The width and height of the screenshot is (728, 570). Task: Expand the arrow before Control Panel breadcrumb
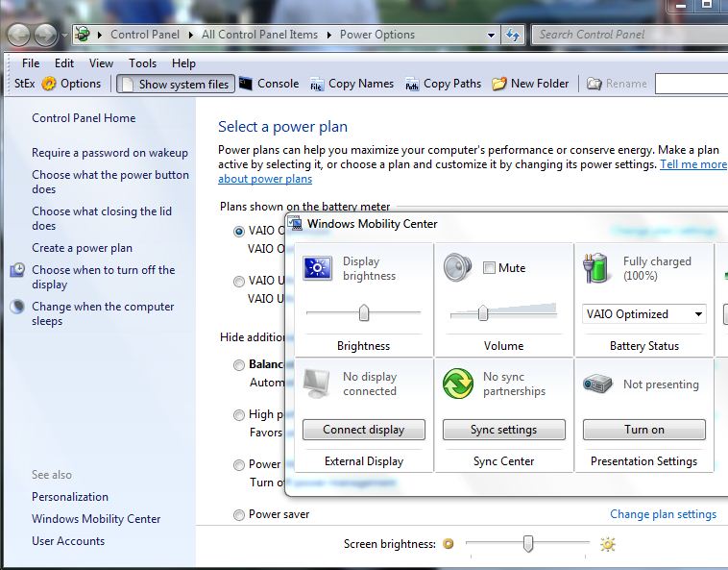pyautogui.click(x=99, y=35)
